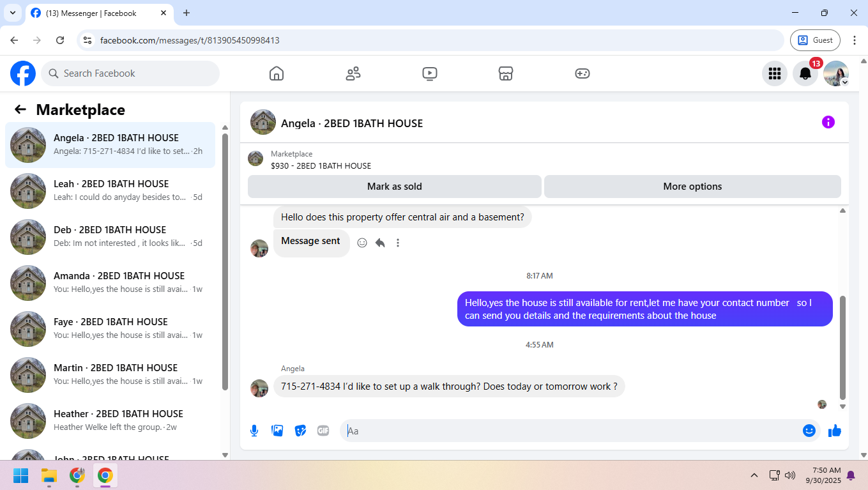Screen dimensions: 868x490
Task: Open the Video (Watch) icon
Action: click(429, 73)
